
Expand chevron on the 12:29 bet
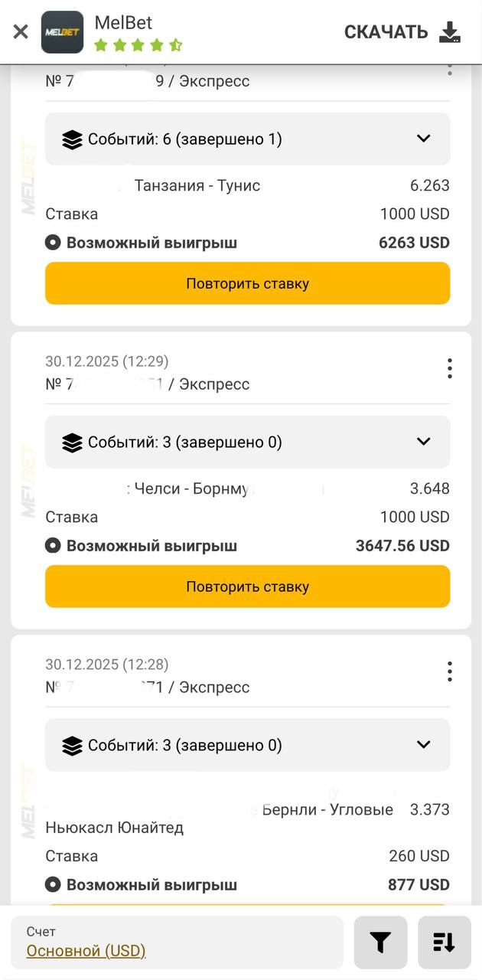(423, 442)
